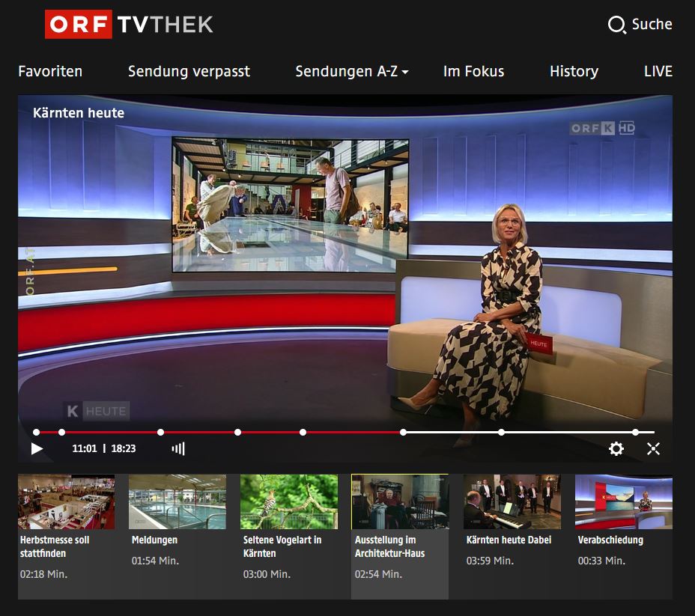The height and width of the screenshot is (616, 695).
Task: Open the volume bars control
Action: [x=178, y=448]
